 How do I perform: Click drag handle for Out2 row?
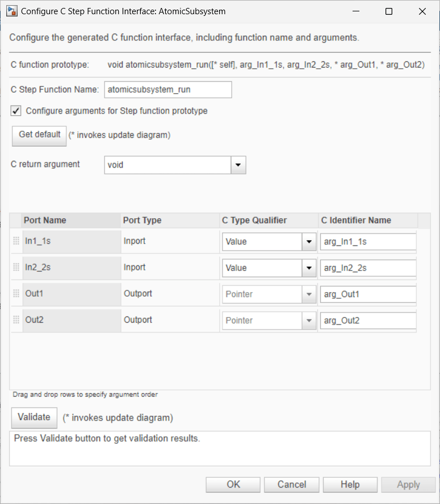pyautogui.click(x=16, y=320)
